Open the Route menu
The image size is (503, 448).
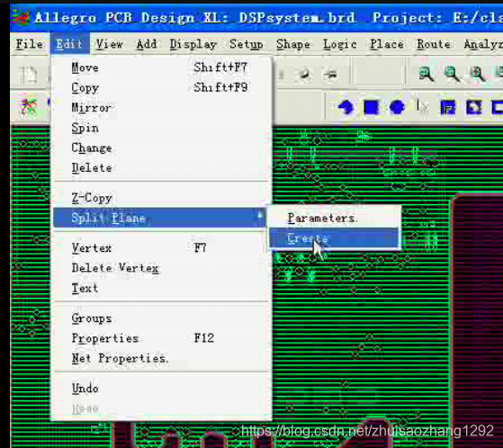tap(434, 44)
